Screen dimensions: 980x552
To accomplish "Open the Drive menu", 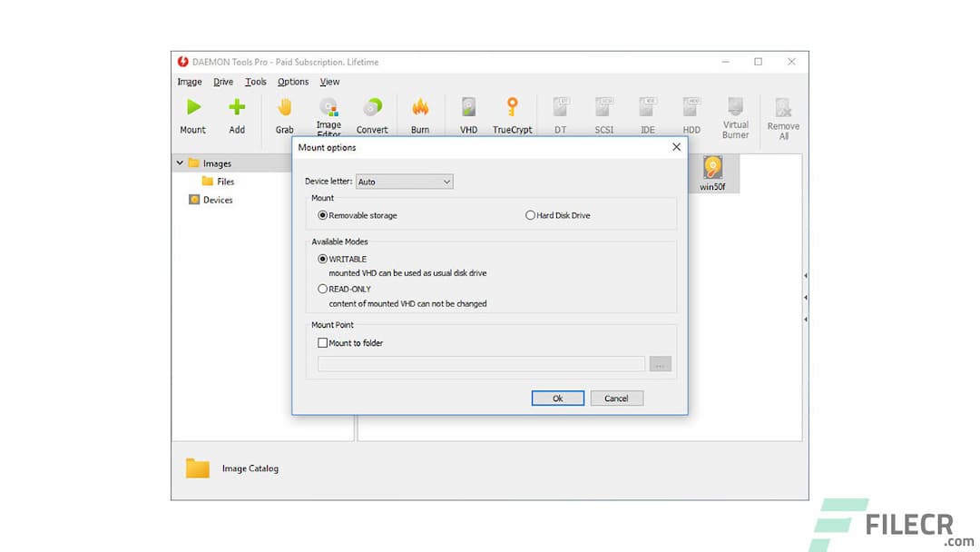I will pyautogui.click(x=222, y=81).
